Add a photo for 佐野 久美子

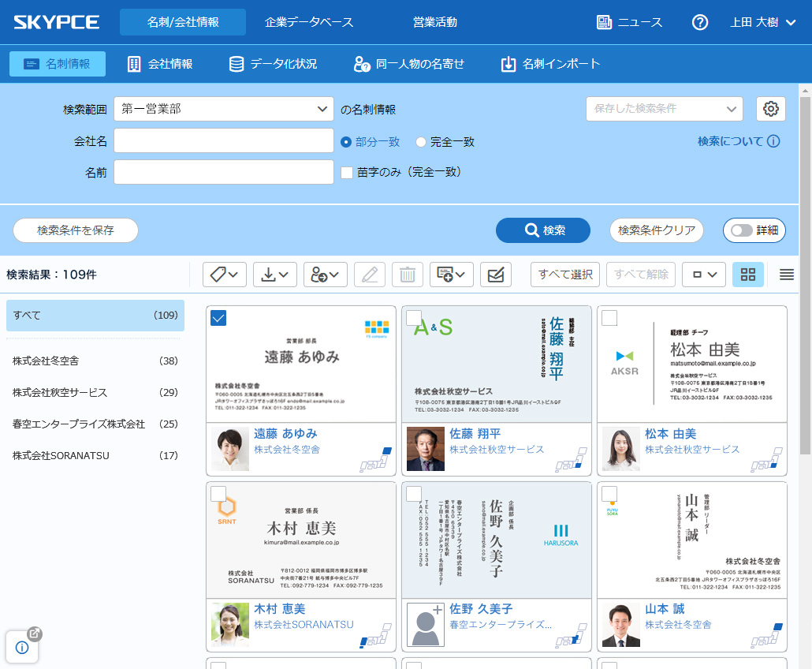pos(425,624)
